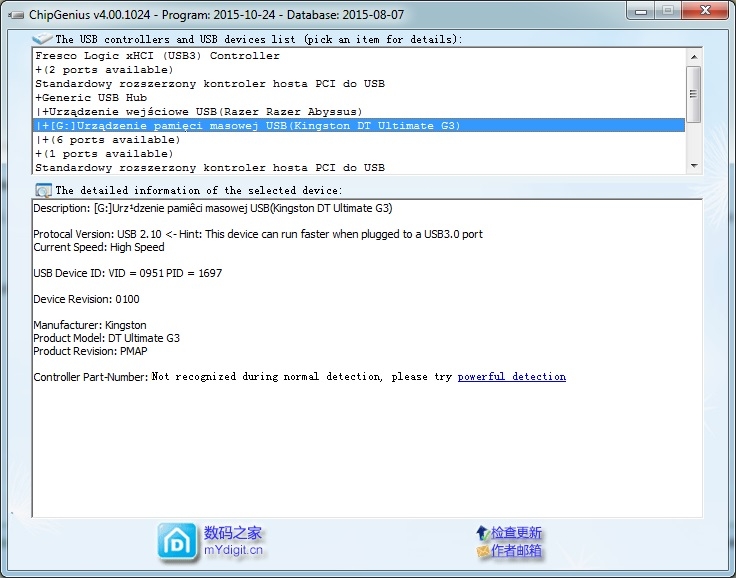Select the Razer Abyssus input device row
The width and height of the screenshot is (736, 578).
click(x=359, y=112)
